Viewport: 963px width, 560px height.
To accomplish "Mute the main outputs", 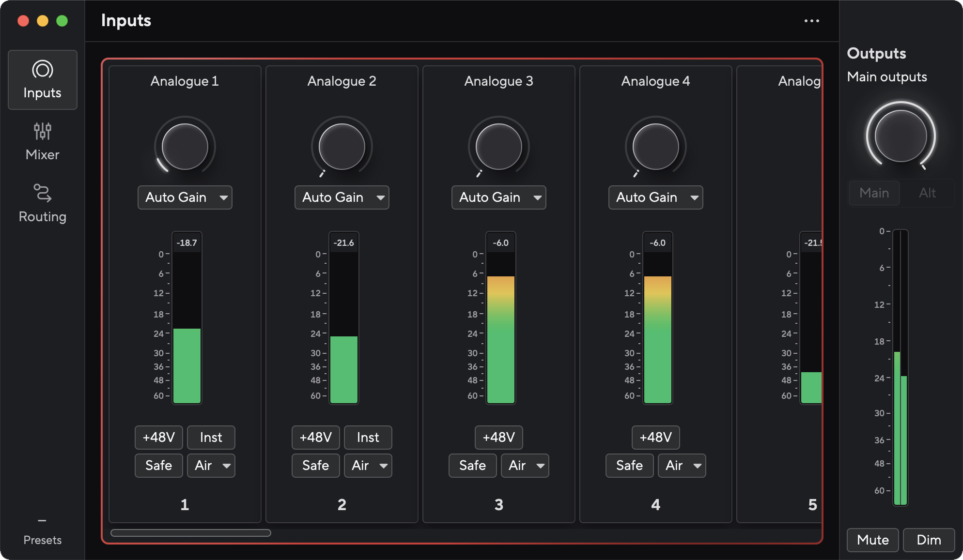I will pos(873,540).
